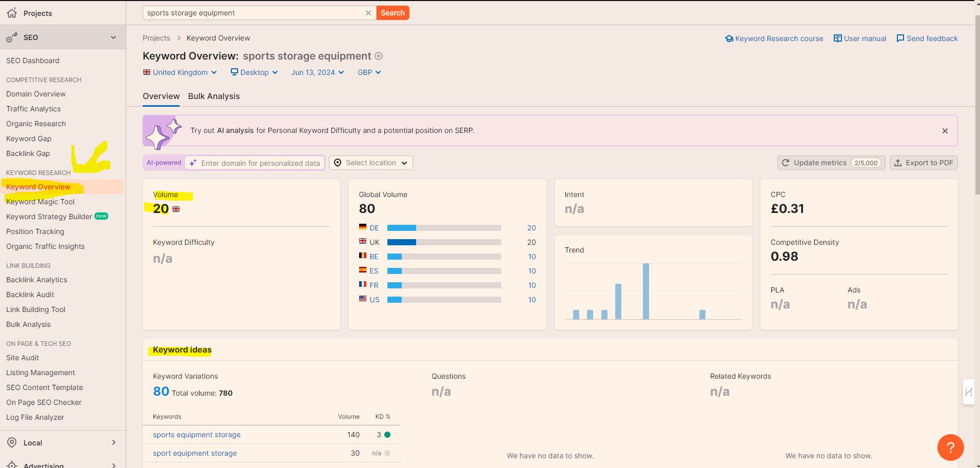The height and width of the screenshot is (468, 980).
Task: Dismiss the AI analysis banner
Action: point(945,131)
